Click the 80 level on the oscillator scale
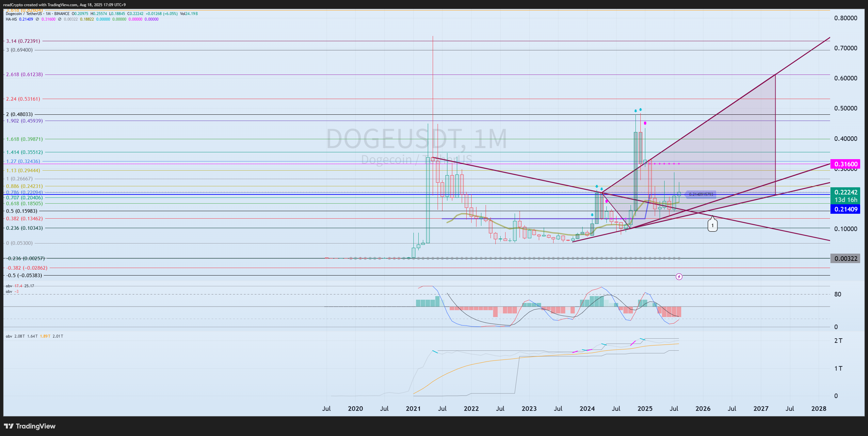Screen dimensions: 868x436 click(838, 294)
